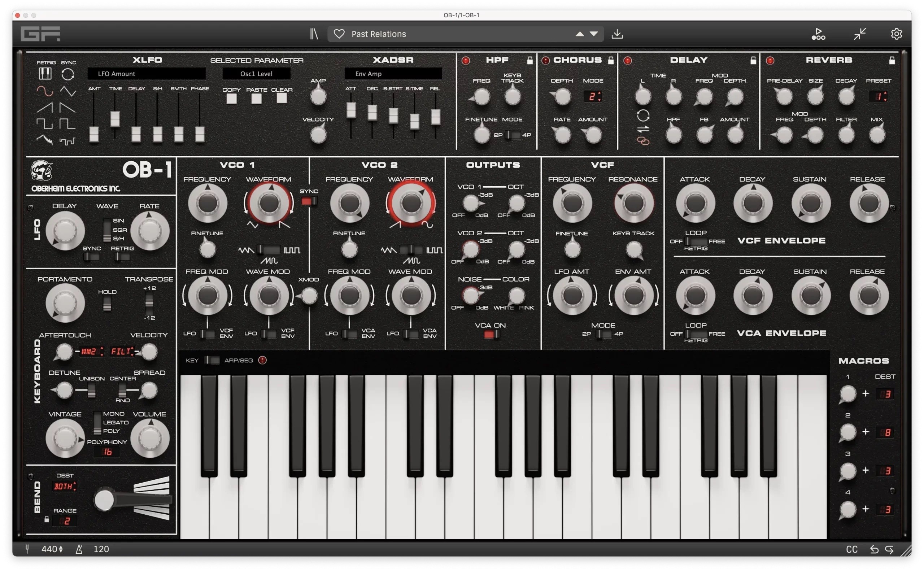Click the CLEAR parameter button
The image size is (924, 571).
tap(282, 98)
